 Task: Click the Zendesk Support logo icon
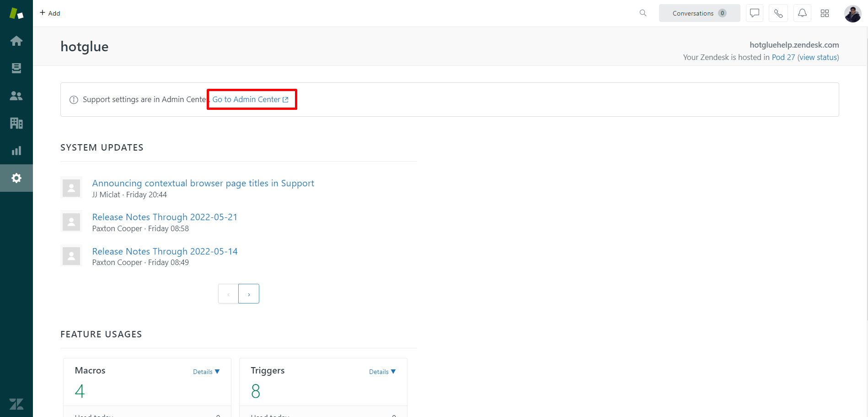point(16,13)
